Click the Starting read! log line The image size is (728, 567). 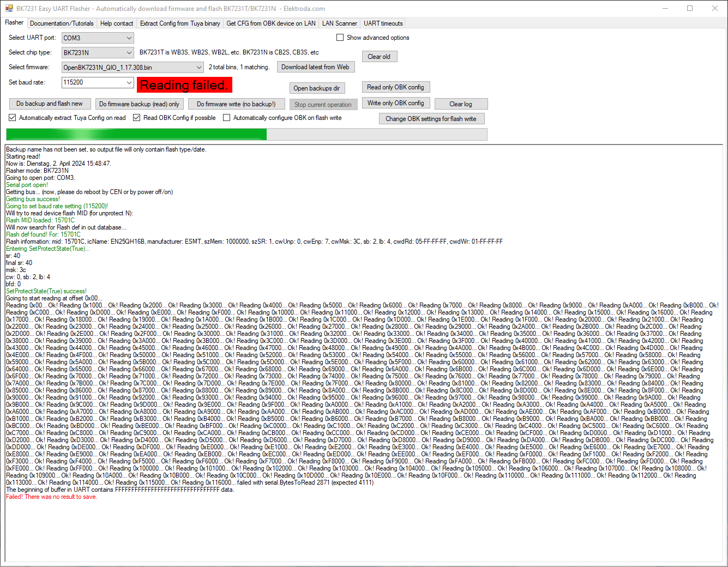23,156
